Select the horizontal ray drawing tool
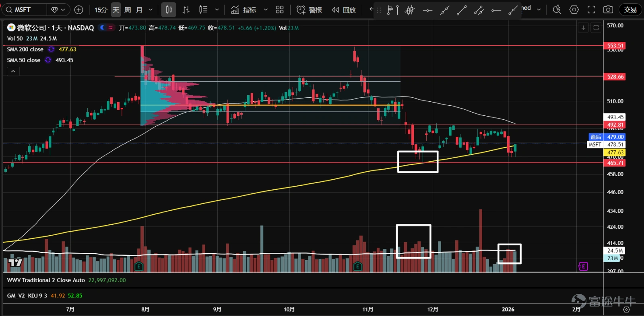 click(496, 10)
